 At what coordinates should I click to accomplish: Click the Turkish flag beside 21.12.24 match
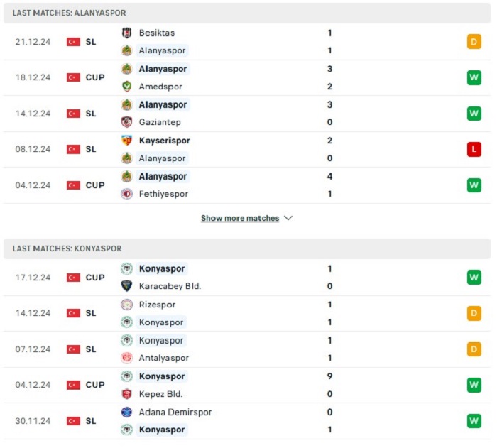point(73,42)
